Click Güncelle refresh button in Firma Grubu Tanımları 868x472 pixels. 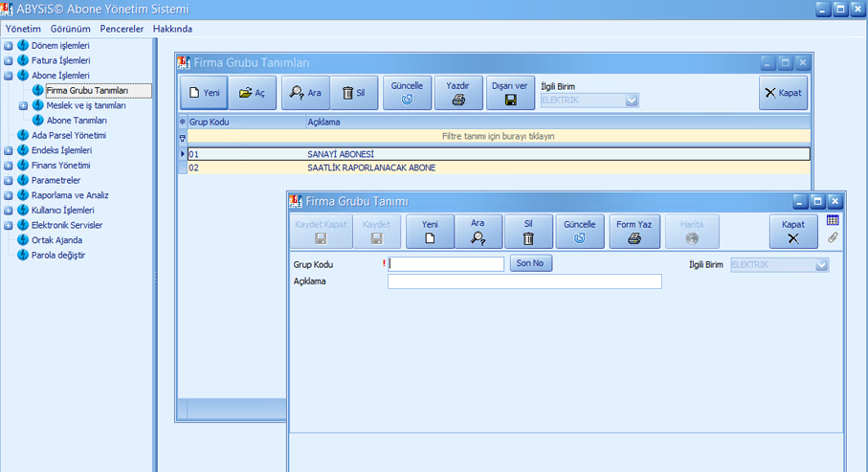coord(407,93)
